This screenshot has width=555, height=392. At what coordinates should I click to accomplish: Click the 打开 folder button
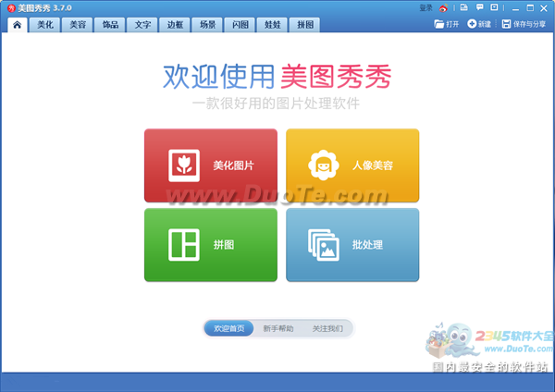click(447, 24)
